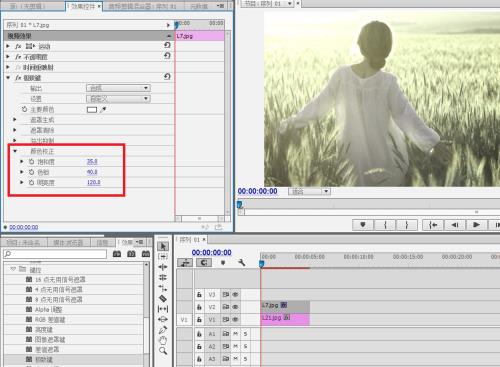
Task: Click the 明亮度 value 120.0
Action: click(94, 182)
